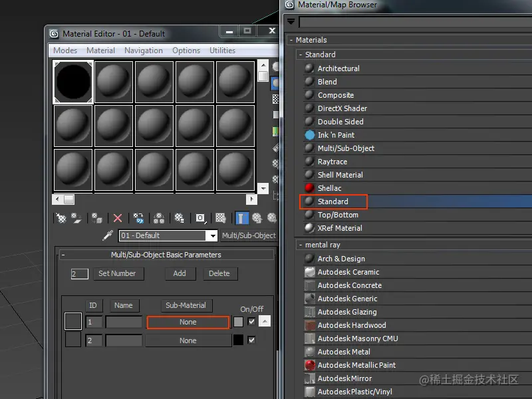Toggle the highlighted Show End Result icon
Image resolution: width=532 pixels, height=399 pixels.
click(x=241, y=218)
